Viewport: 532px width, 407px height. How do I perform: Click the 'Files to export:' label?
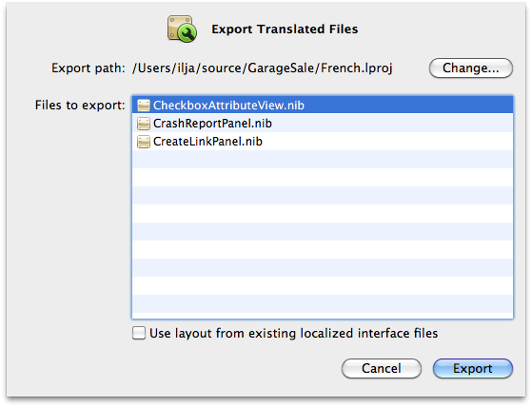(x=80, y=105)
